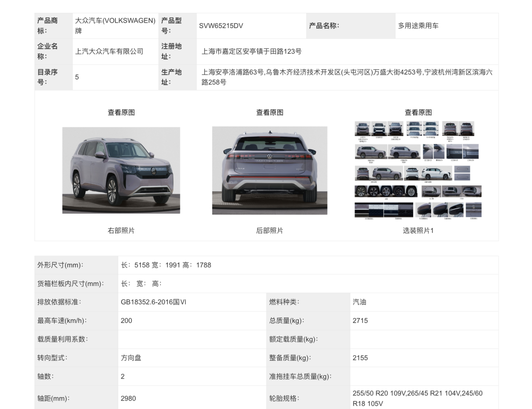Click the 选装照片1 caption
The width and height of the screenshot is (532, 409).
418,231
